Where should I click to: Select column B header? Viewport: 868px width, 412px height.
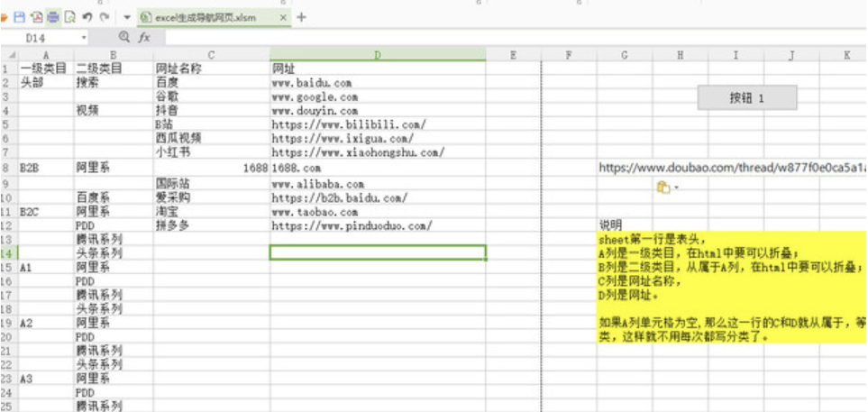click(114, 55)
